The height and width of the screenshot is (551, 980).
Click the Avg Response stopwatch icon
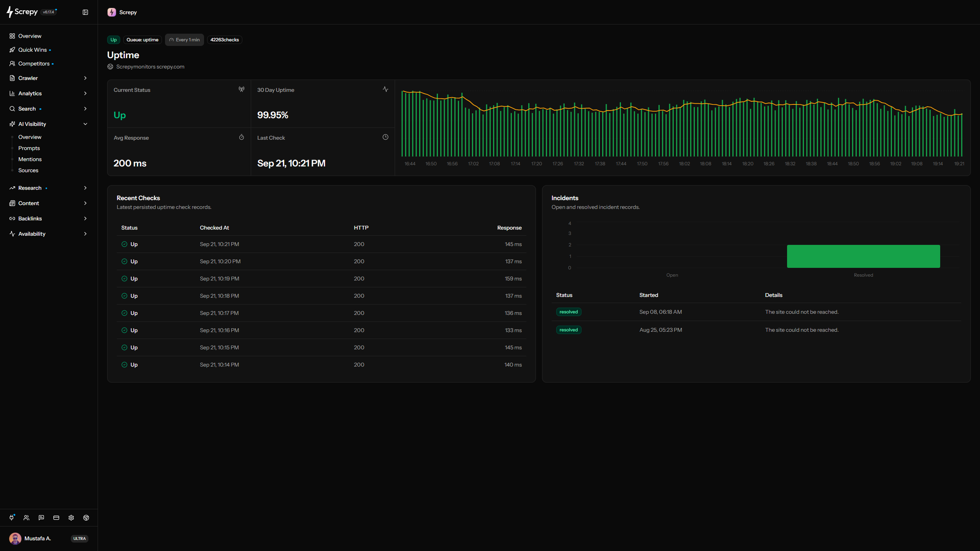242,137
